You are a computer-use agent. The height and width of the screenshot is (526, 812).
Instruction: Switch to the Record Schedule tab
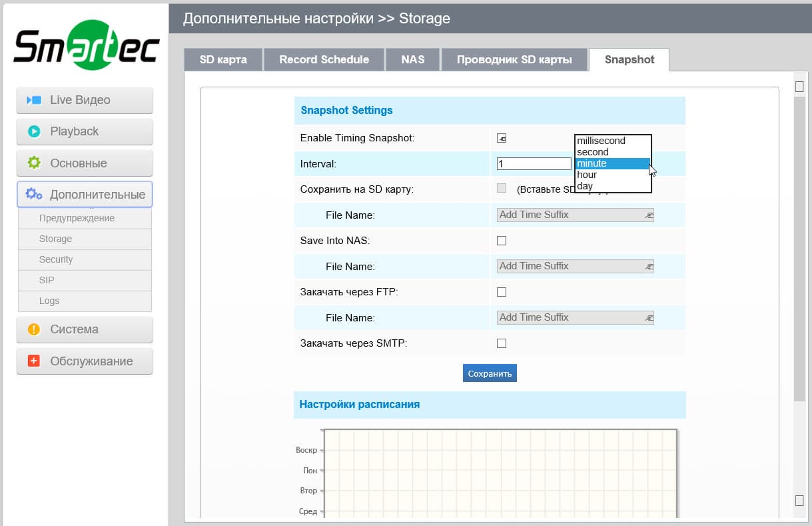[324, 59]
